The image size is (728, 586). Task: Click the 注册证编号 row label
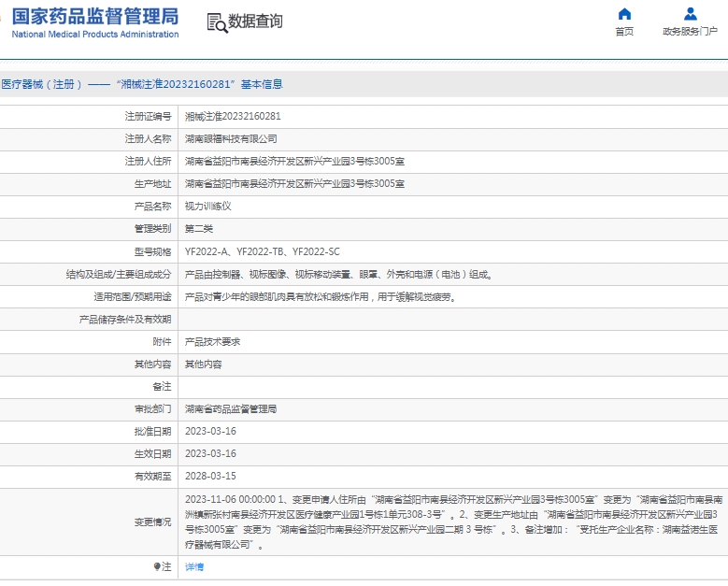[x=148, y=116]
